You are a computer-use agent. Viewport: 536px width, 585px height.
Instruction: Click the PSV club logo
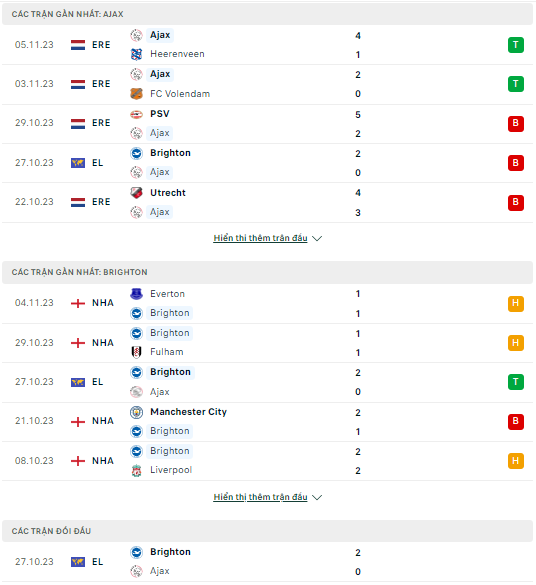point(137,114)
